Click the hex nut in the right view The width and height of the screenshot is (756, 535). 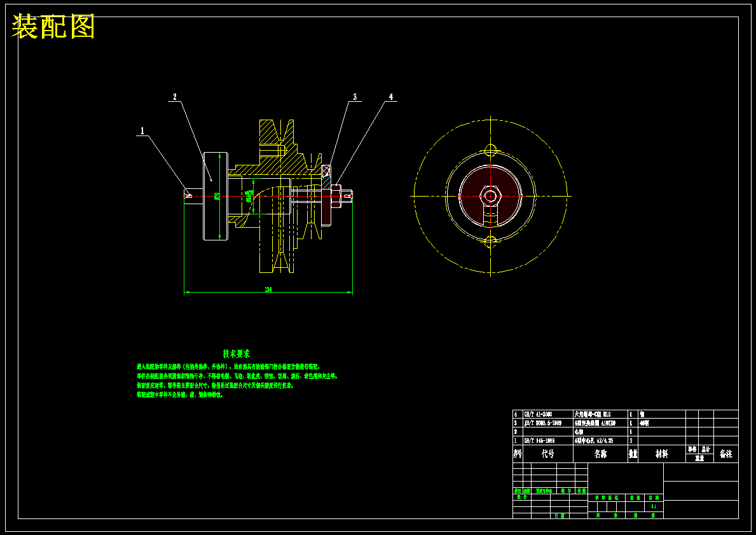(x=490, y=196)
